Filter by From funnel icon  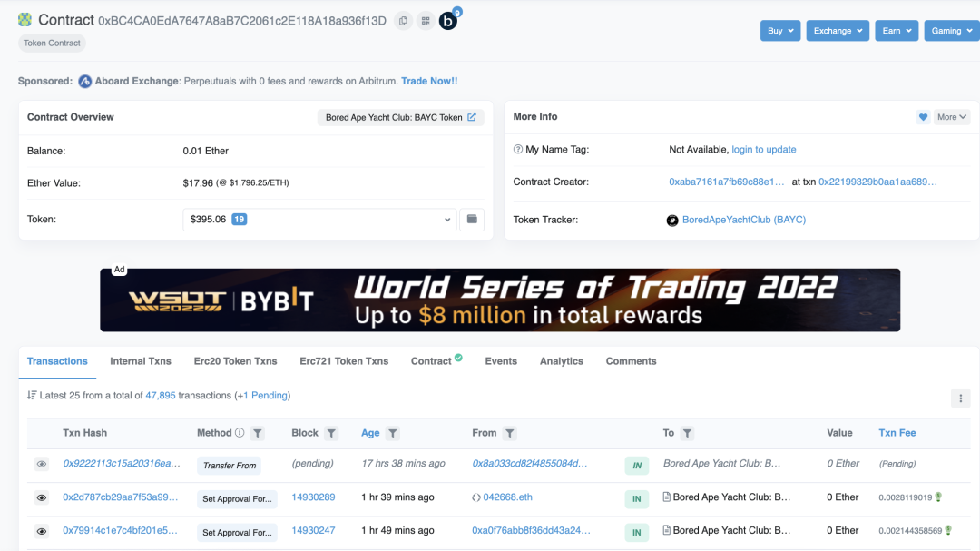pos(510,433)
